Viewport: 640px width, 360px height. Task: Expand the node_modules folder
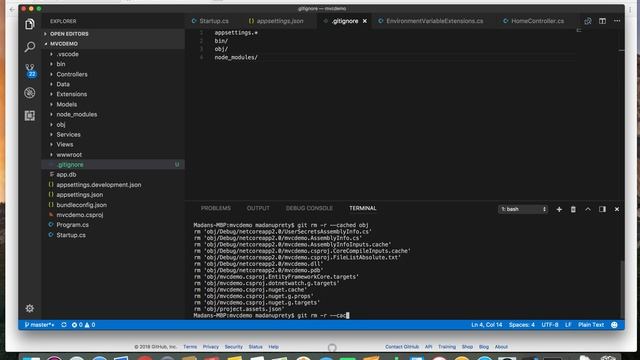coord(77,115)
